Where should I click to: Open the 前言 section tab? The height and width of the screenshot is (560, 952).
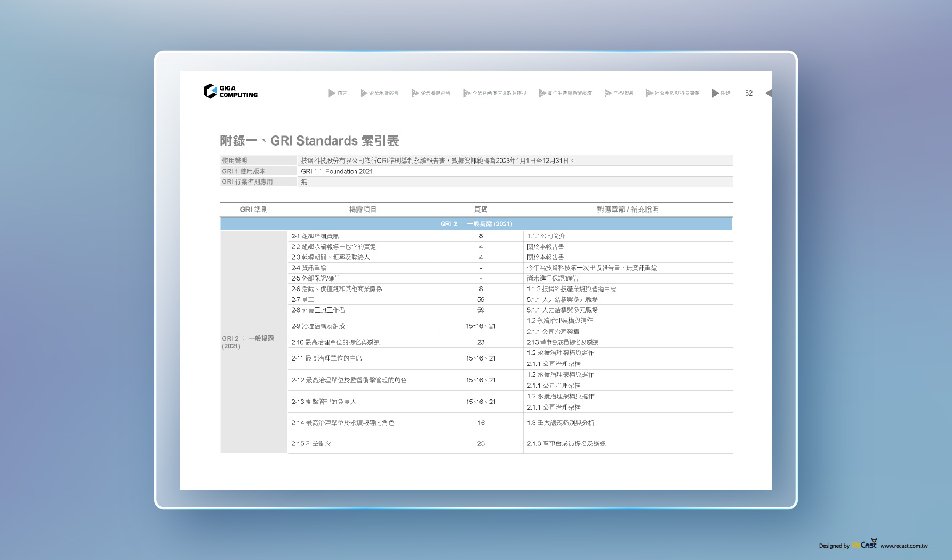(x=338, y=93)
